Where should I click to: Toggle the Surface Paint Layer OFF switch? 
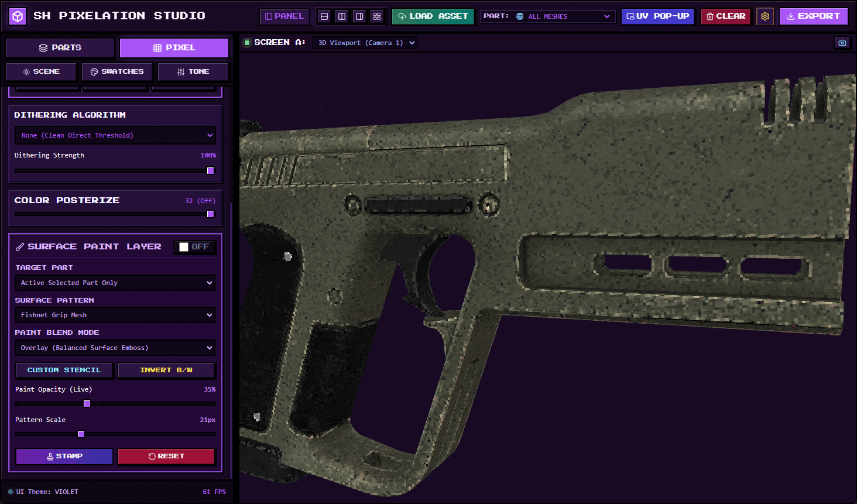click(x=195, y=247)
